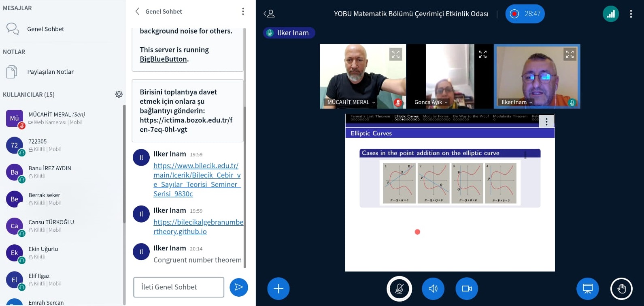
Task: Click the BigBlueButton link
Action: coord(163,59)
